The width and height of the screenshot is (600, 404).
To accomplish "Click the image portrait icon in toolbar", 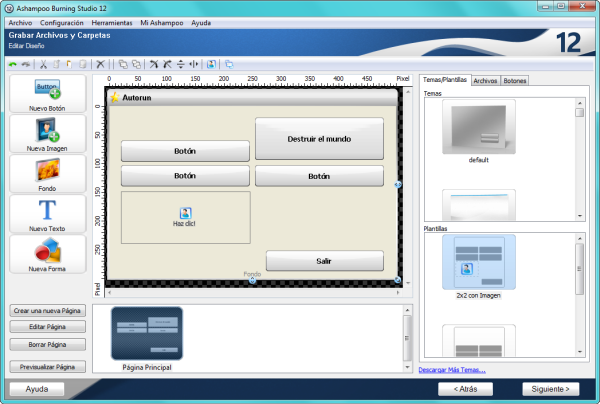I will 211,64.
